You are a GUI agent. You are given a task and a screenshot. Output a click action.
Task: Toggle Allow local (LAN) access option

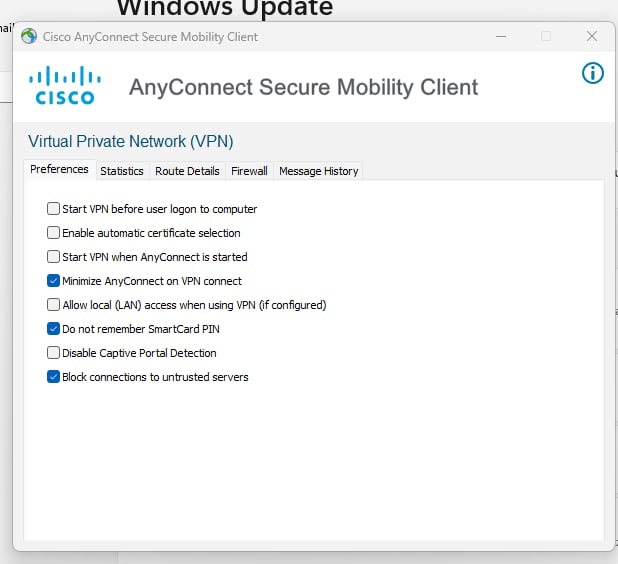[x=53, y=305]
